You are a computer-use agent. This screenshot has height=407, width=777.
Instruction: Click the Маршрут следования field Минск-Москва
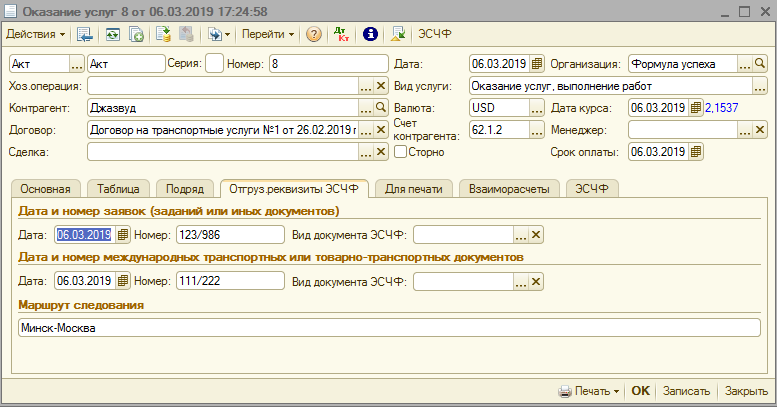tap(389, 328)
